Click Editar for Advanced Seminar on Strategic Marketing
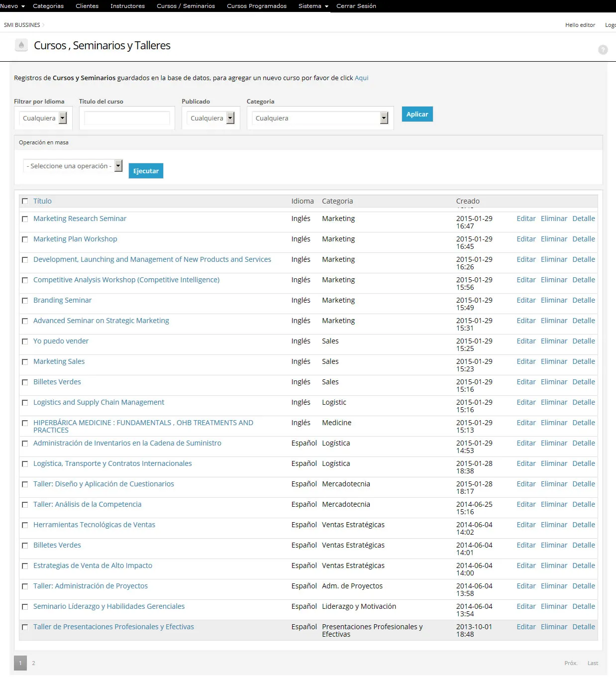 coord(526,321)
